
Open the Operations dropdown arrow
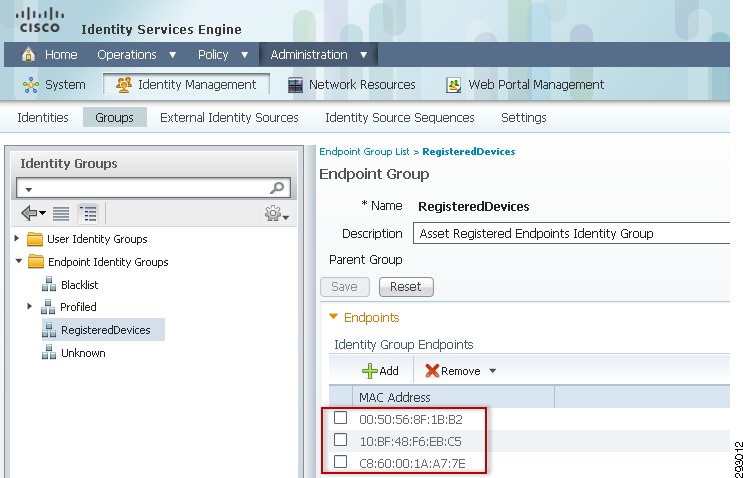(x=172, y=55)
